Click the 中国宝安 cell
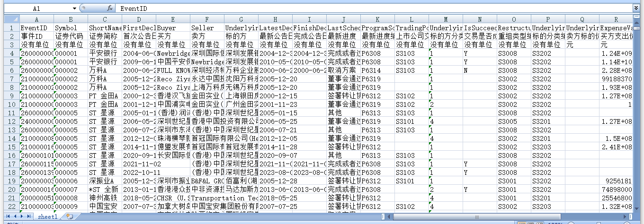Image resolution: width=644 pixels, height=224 pixels. click(x=105, y=207)
